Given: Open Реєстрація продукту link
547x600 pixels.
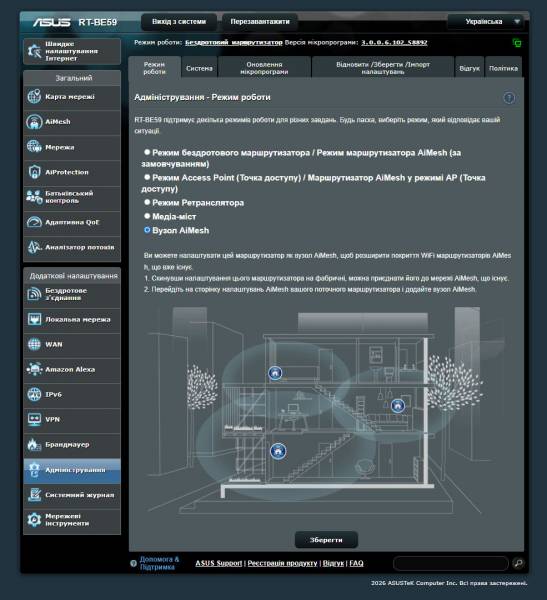Looking at the screenshot, I should [x=282, y=563].
